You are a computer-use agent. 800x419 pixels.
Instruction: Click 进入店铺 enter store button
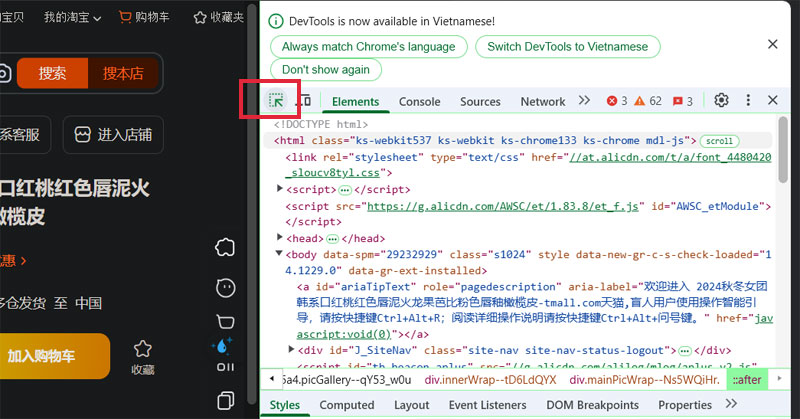point(113,135)
